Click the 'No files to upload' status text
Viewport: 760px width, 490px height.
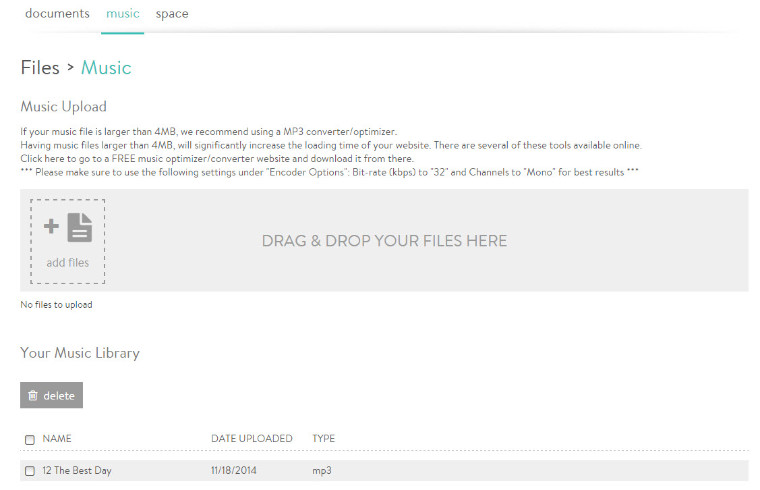[x=56, y=304]
